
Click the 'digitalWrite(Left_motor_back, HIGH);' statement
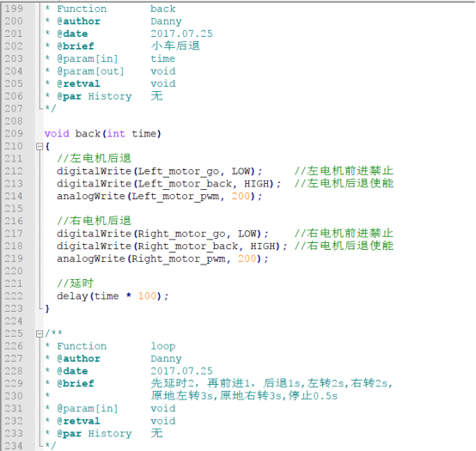168,184
